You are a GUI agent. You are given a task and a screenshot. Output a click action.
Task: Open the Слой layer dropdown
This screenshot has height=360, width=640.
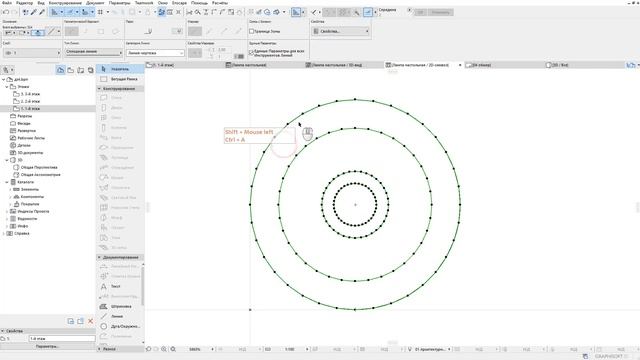click(x=32, y=53)
